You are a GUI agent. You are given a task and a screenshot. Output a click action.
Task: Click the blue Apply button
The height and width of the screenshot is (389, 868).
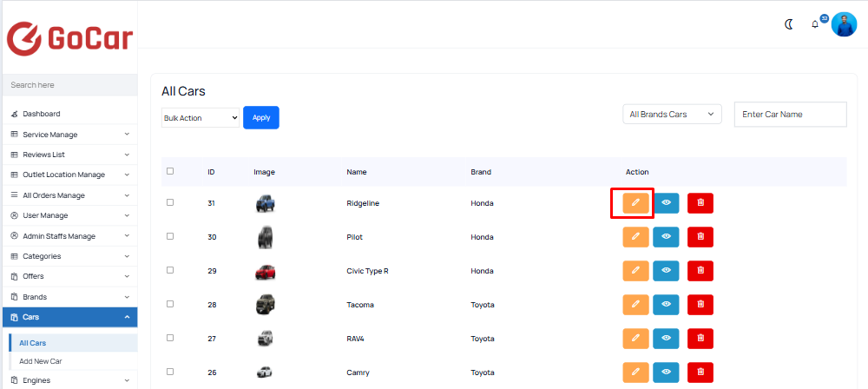click(x=261, y=117)
